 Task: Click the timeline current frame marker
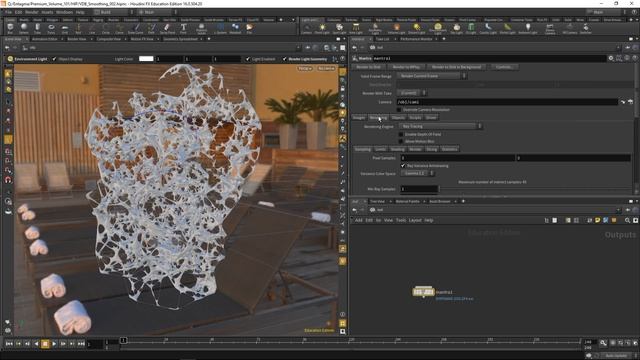point(123,340)
